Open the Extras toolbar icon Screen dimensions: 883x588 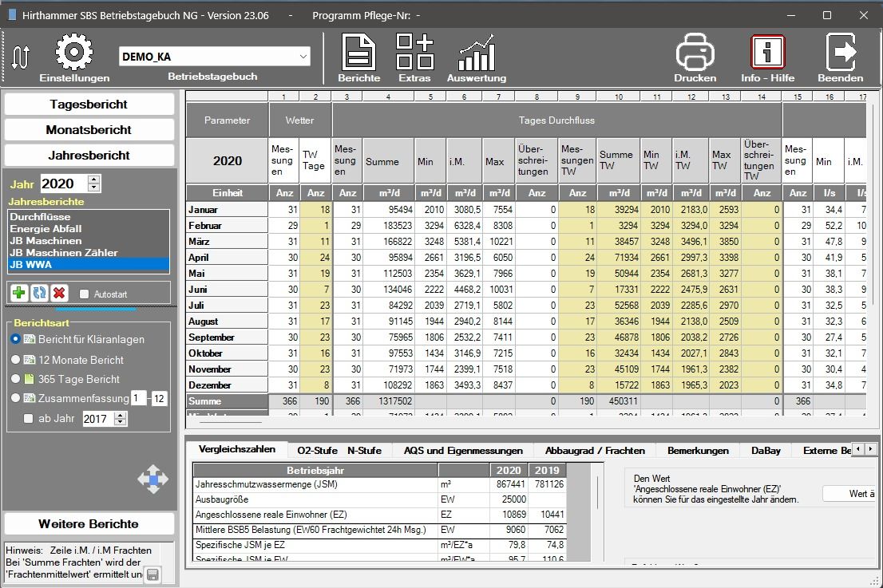(414, 53)
